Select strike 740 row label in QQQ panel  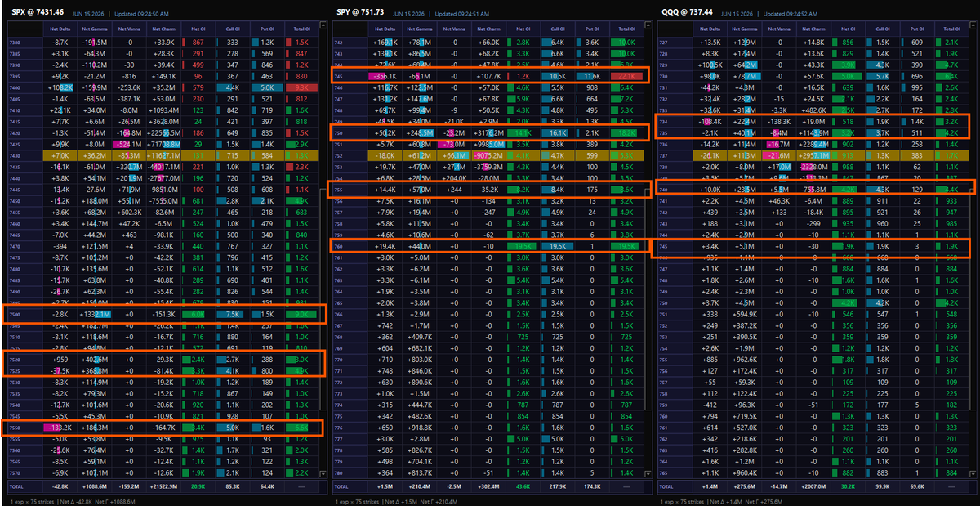(x=664, y=189)
